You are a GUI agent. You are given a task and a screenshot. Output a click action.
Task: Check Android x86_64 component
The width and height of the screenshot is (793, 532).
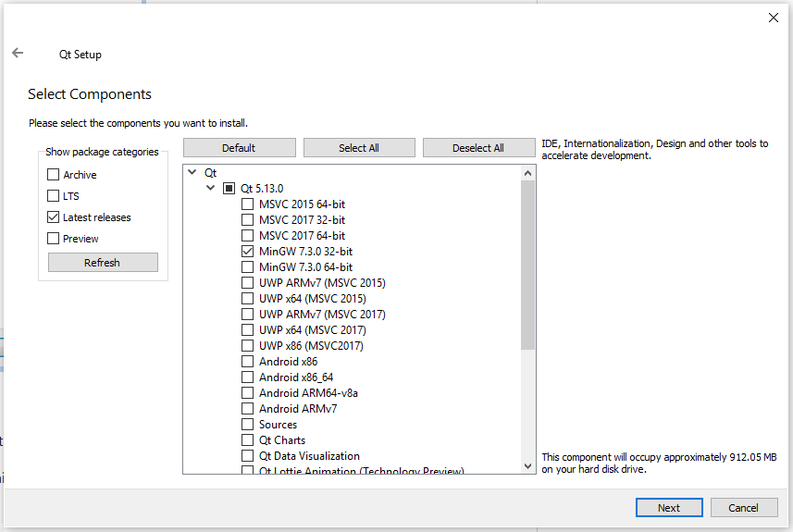point(247,377)
